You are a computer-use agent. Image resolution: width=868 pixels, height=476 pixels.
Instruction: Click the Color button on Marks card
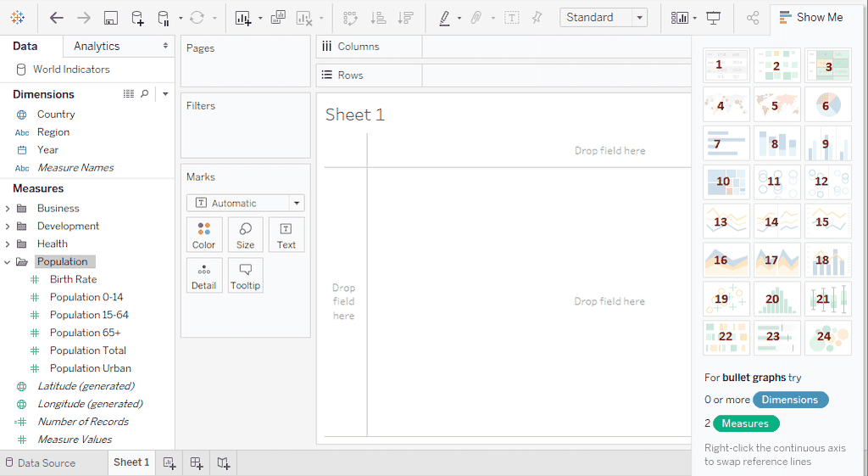pos(203,235)
